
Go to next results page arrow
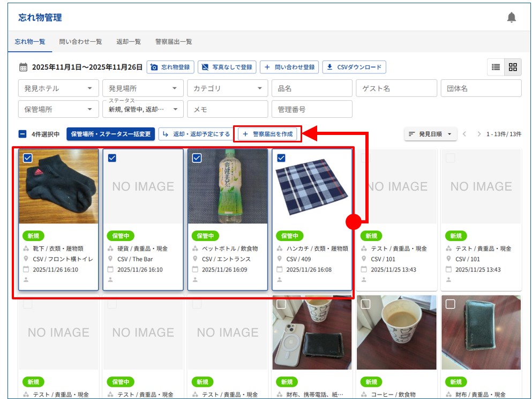click(479, 134)
